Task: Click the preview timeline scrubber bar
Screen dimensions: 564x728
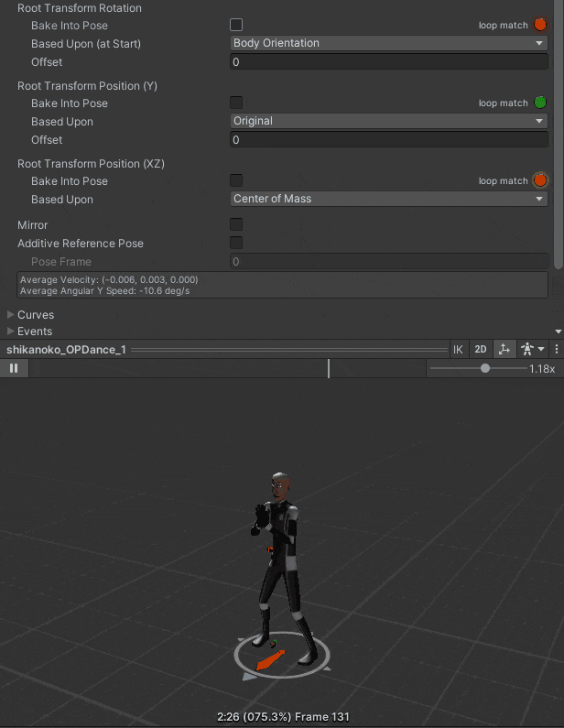Action: coord(227,368)
